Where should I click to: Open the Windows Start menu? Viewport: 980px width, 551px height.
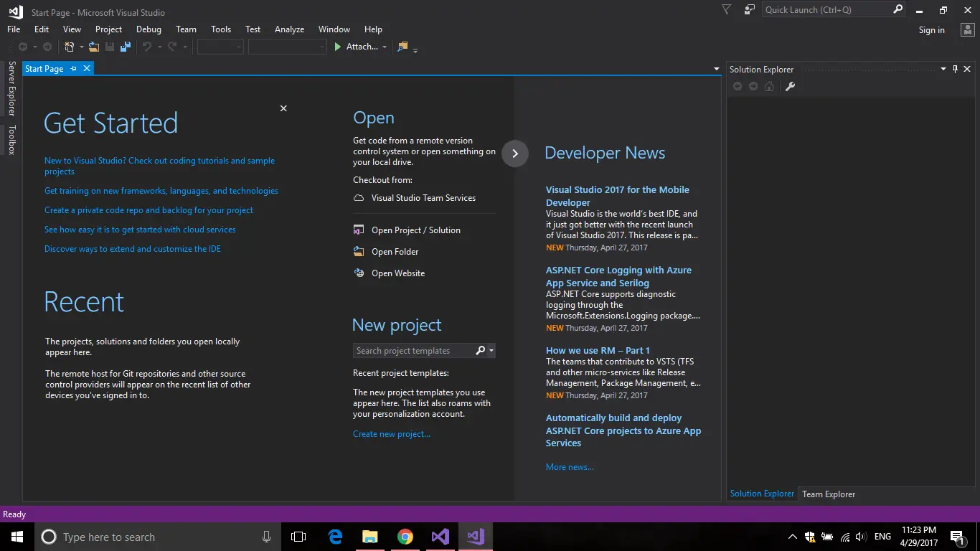17,537
